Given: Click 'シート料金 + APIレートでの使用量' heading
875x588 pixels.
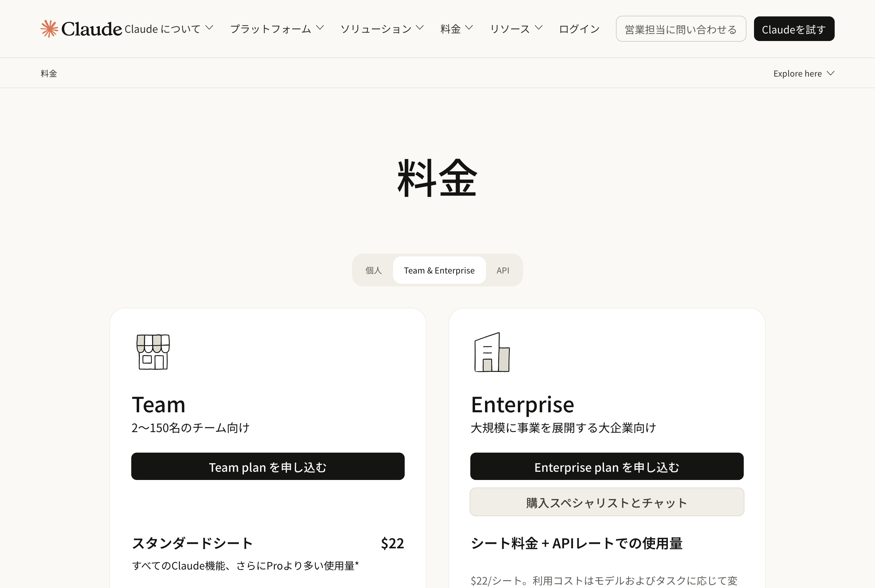Looking at the screenshot, I should click(x=576, y=543).
